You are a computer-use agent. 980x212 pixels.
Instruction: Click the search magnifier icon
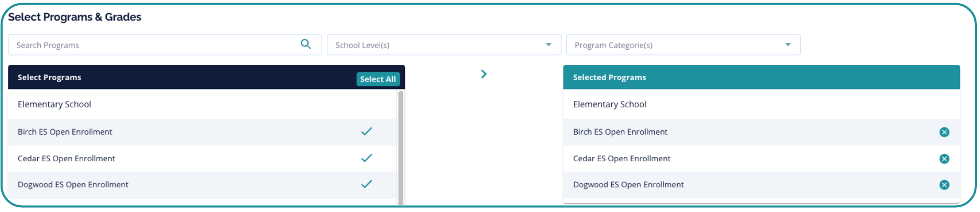pos(306,44)
